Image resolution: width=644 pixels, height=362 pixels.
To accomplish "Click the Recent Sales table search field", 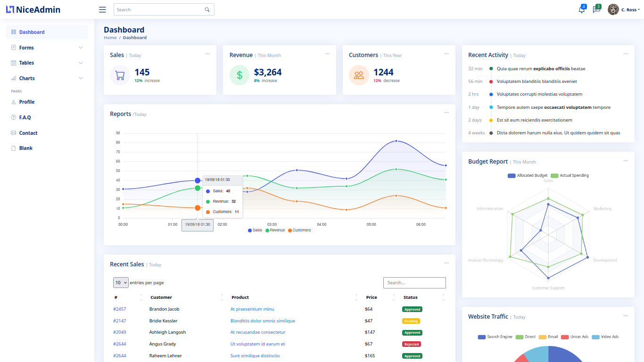I will [x=414, y=283].
